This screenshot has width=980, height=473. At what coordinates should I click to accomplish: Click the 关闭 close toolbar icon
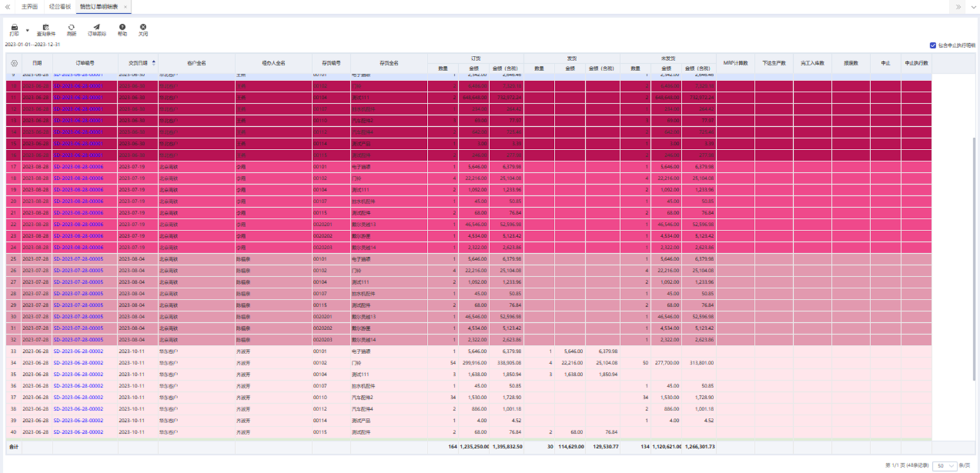(x=143, y=29)
